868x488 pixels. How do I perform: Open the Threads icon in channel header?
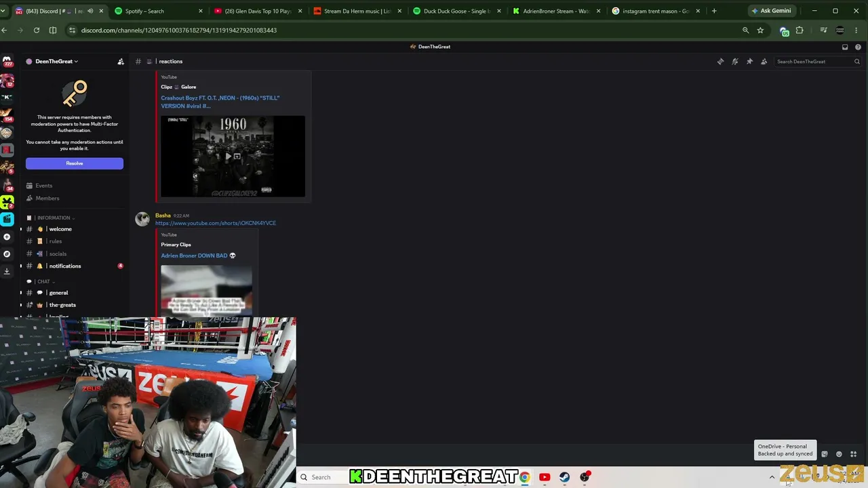pyautogui.click(x=721, y=62)
